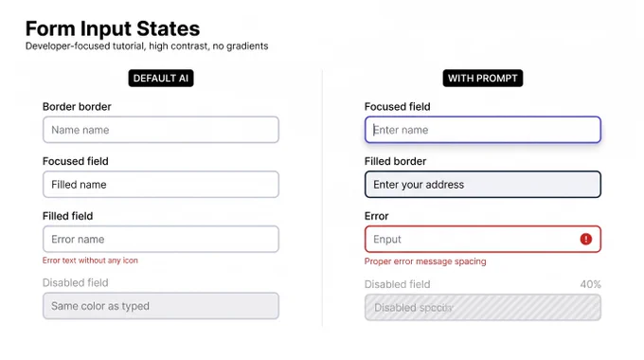
Task: Click the 'Same color as typed' disabled field
Action: click(x=161, y=306)
